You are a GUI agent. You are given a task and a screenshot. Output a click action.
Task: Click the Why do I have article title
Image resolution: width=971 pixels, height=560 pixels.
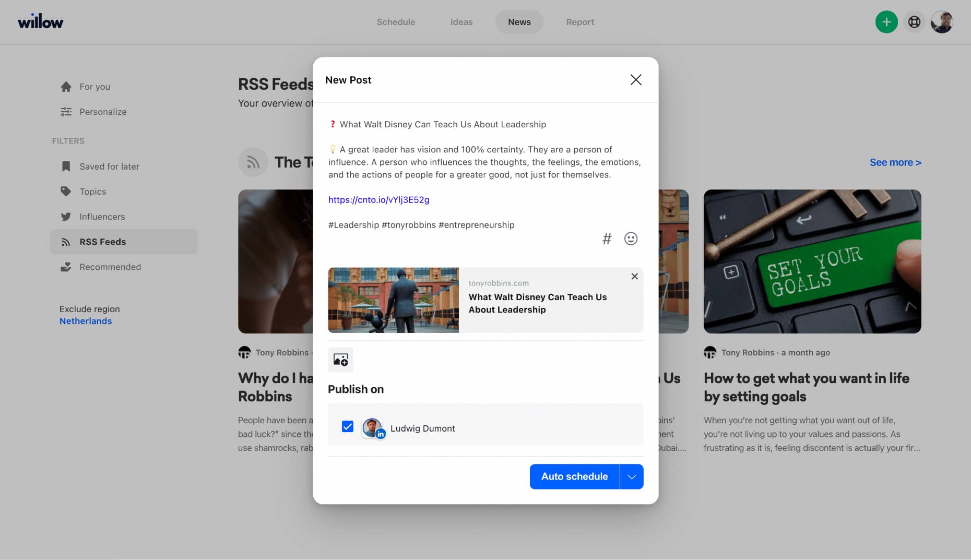[x=276, y=387]
